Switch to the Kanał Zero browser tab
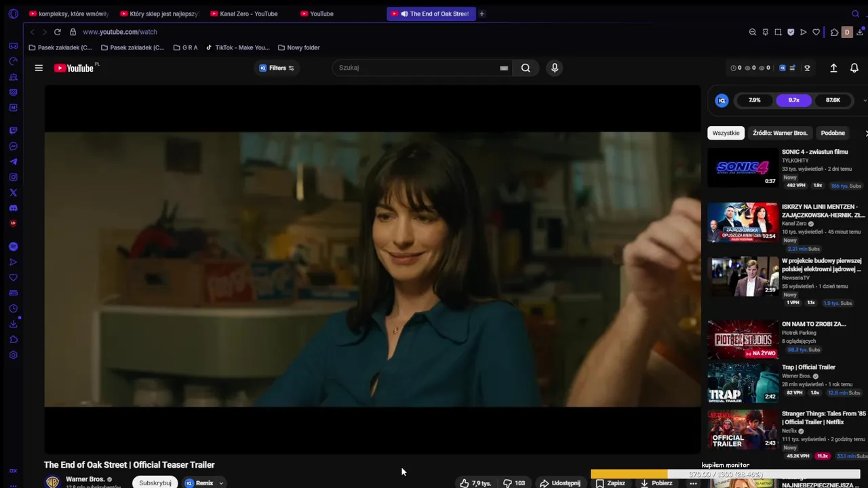The width and height of the screenshot is (868, 488). [x=250, y=14]
